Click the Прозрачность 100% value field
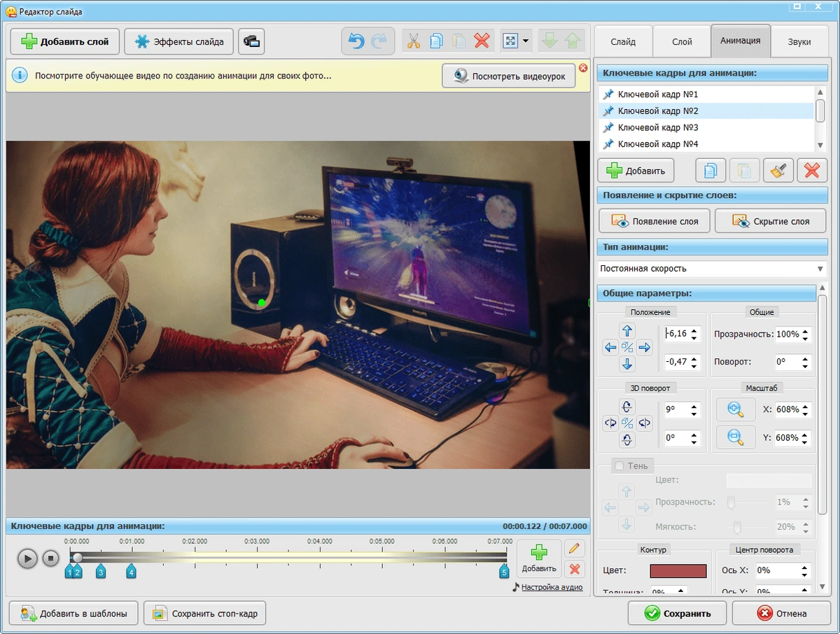This screenshot has height=634, width=840. pyautogui.click(x=788, y=334)
